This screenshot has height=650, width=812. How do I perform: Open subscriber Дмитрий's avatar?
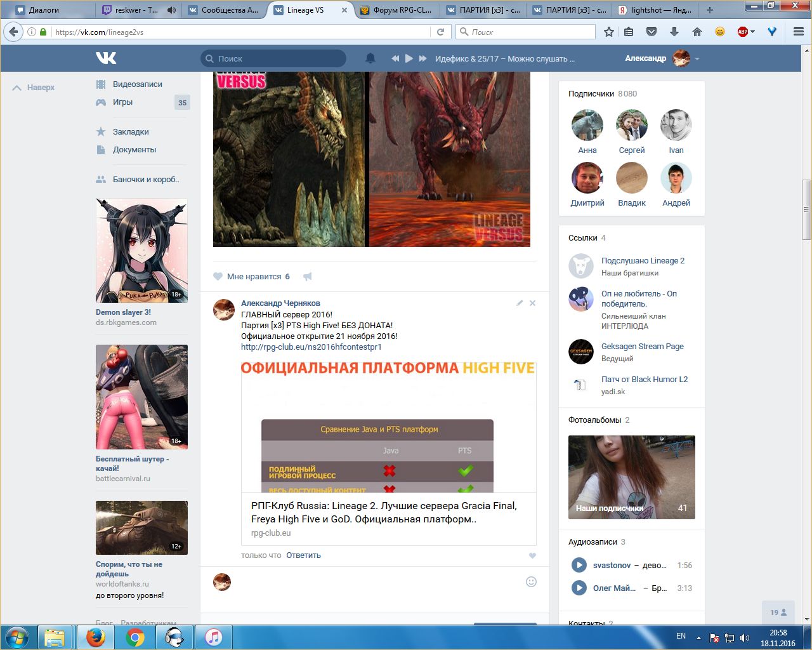pyautogui.click(x=587, y=178)
